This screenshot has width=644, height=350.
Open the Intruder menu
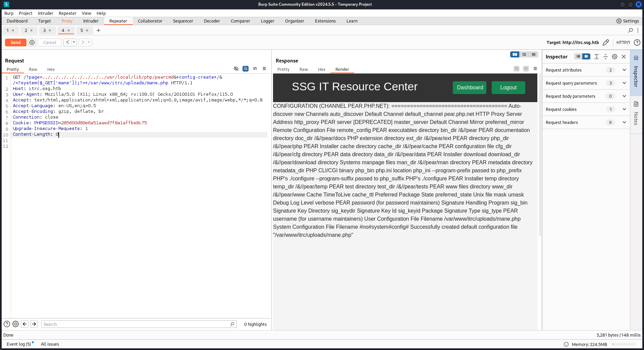[45, 13]
